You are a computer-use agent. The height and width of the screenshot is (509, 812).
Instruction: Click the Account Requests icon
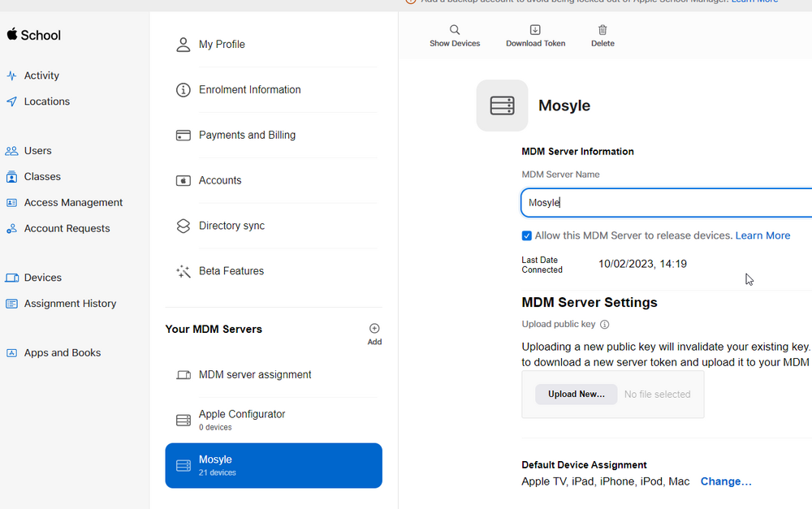tap(11, 228)
